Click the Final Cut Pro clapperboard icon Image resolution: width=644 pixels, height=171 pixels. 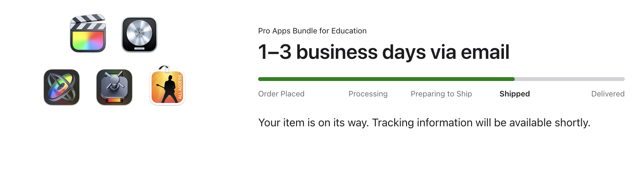point(88,33)
